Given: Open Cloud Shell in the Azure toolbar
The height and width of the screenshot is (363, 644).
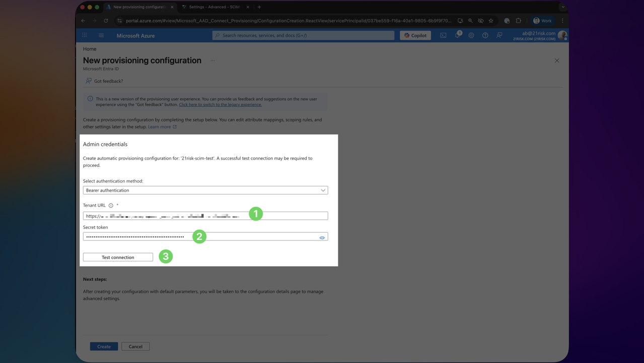Looking at the screenshot, I should [443, 35].
